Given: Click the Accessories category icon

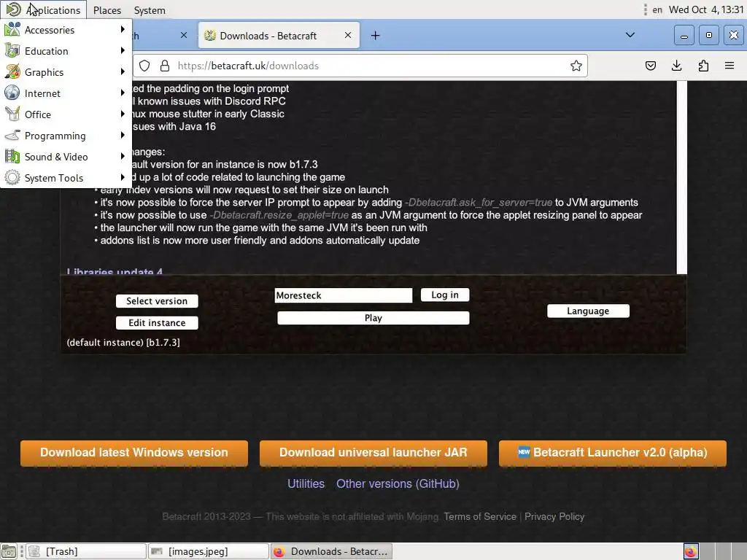Looking at the screenshot, I should (12, 29).
